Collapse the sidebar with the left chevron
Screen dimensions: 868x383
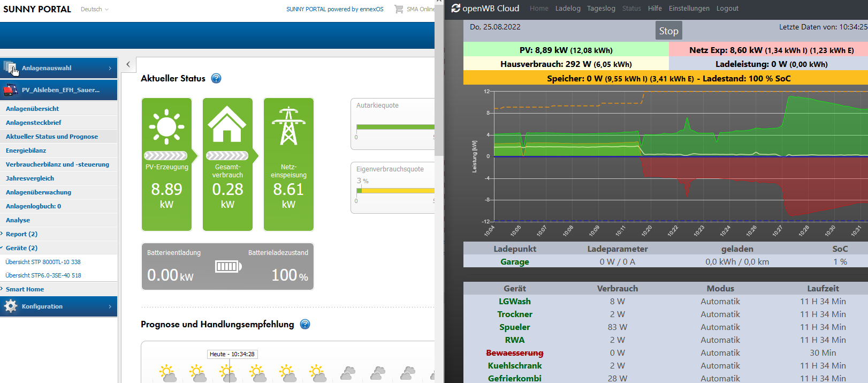128,64
